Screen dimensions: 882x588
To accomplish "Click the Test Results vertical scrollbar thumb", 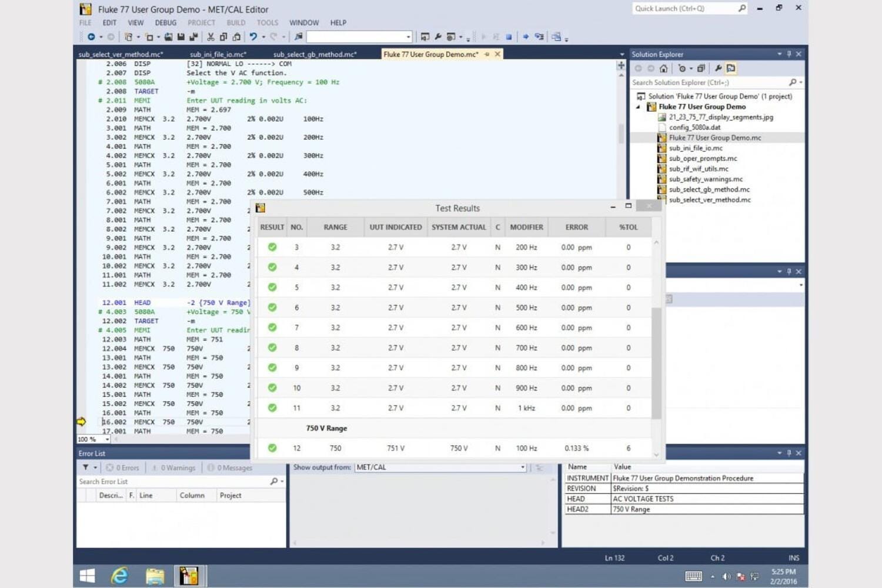I will [x=656, y=362].
